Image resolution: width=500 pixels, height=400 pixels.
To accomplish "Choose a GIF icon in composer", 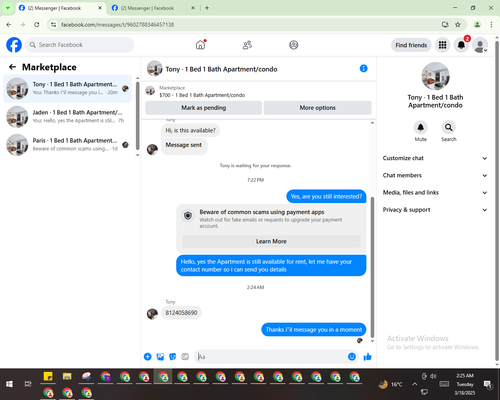I will (185, 357).
